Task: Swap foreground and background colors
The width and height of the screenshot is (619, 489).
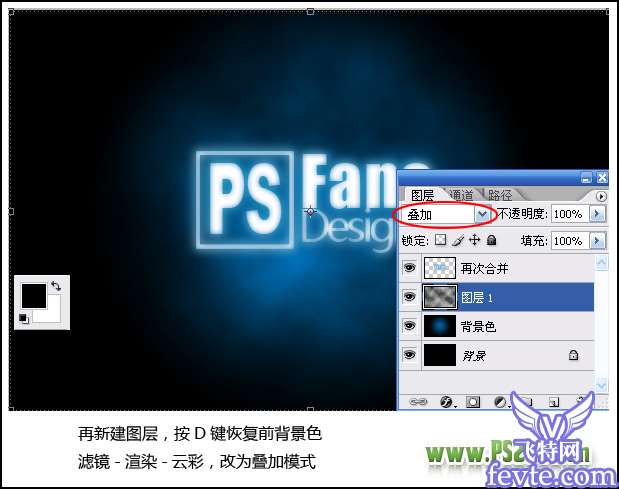Action: point(56,286)
